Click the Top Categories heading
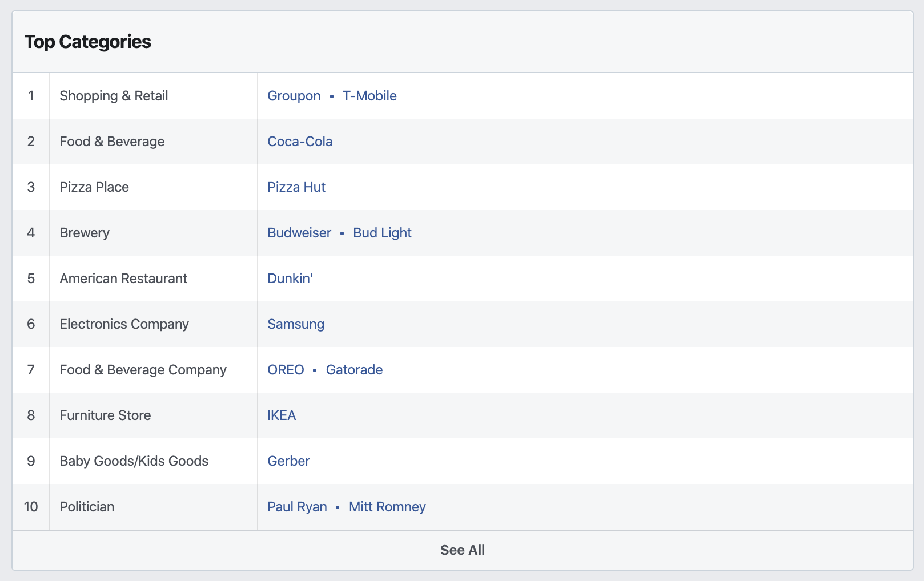The height and width of the screenshot is (581, 924). [87, 41]
